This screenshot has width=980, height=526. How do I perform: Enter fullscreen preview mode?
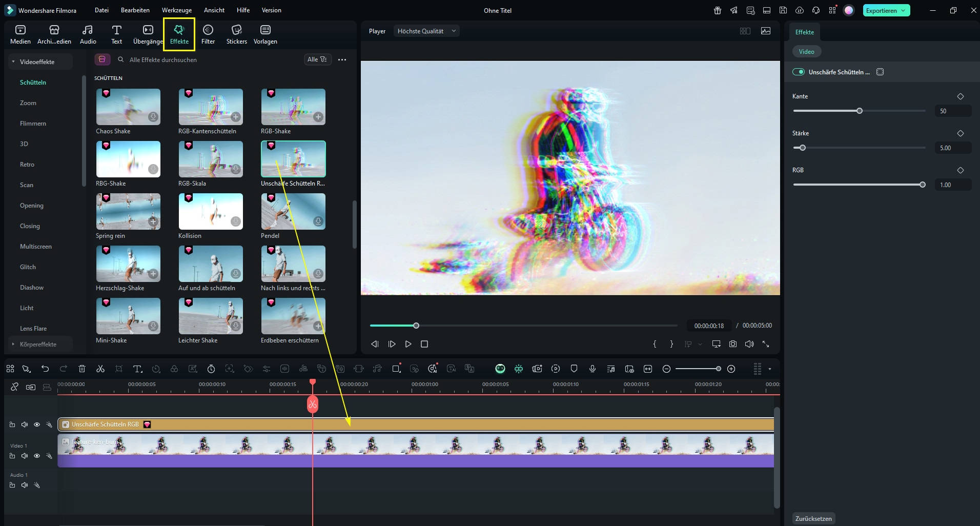point(766,344)
